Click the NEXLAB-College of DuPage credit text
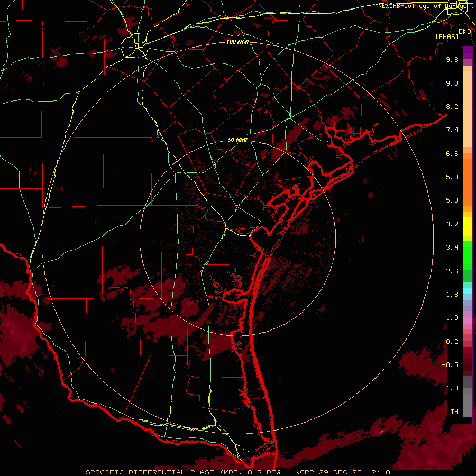This screenshot has height=476, width=476. [x=425, y=6]
